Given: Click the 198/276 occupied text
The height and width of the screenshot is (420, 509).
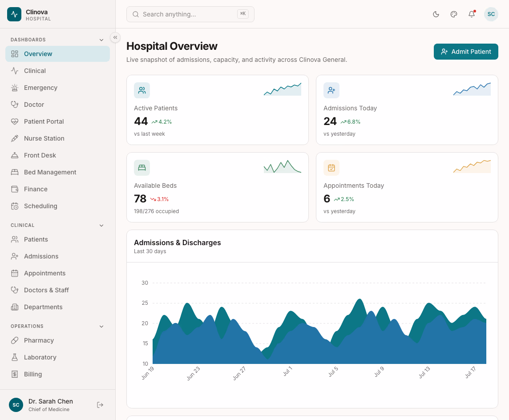Looking at the screenshot, I should click(157, 211).
